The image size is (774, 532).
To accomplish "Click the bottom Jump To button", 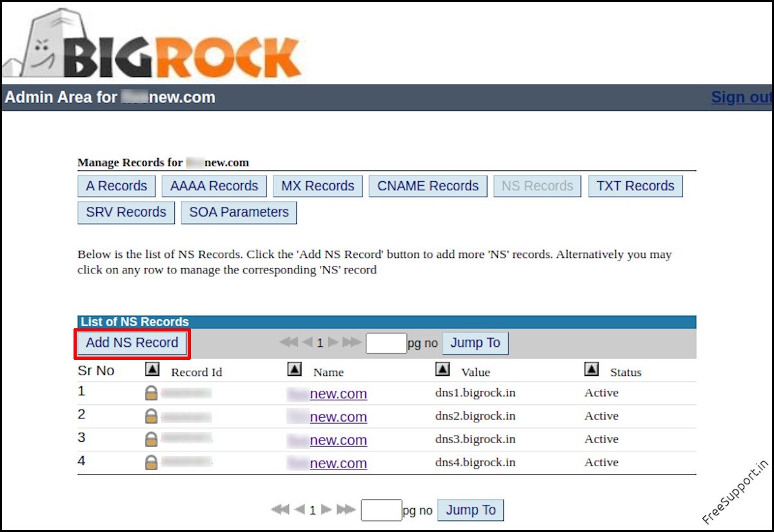I will click(471, 510).
